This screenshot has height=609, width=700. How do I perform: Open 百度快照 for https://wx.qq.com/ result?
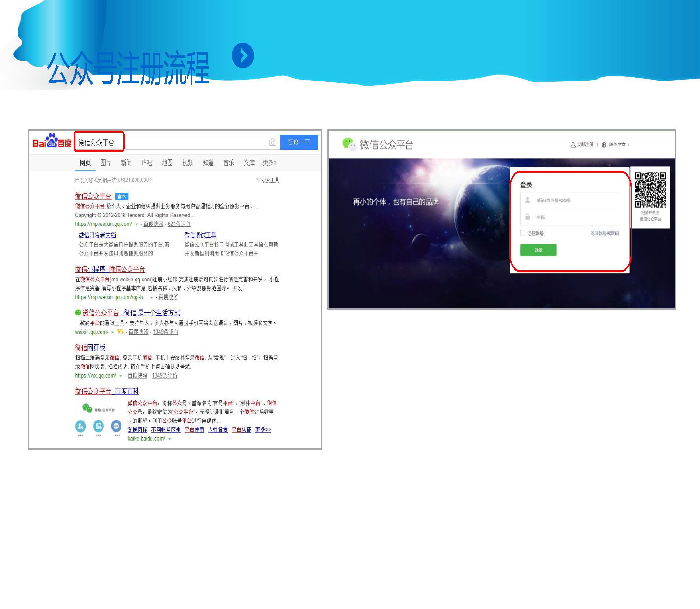pos(137,376)
